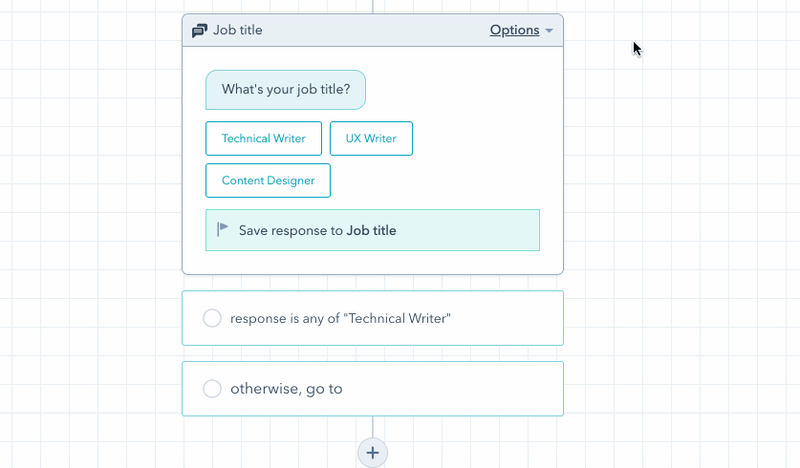Click the chat bubbles icon beside Job title

tap(199, 31)
